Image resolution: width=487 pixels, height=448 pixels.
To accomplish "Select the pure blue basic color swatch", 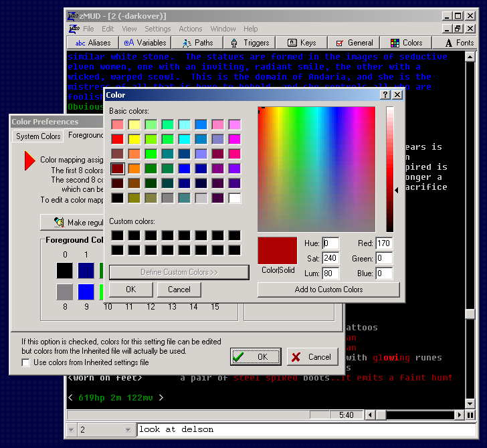I will click(185, 169).
